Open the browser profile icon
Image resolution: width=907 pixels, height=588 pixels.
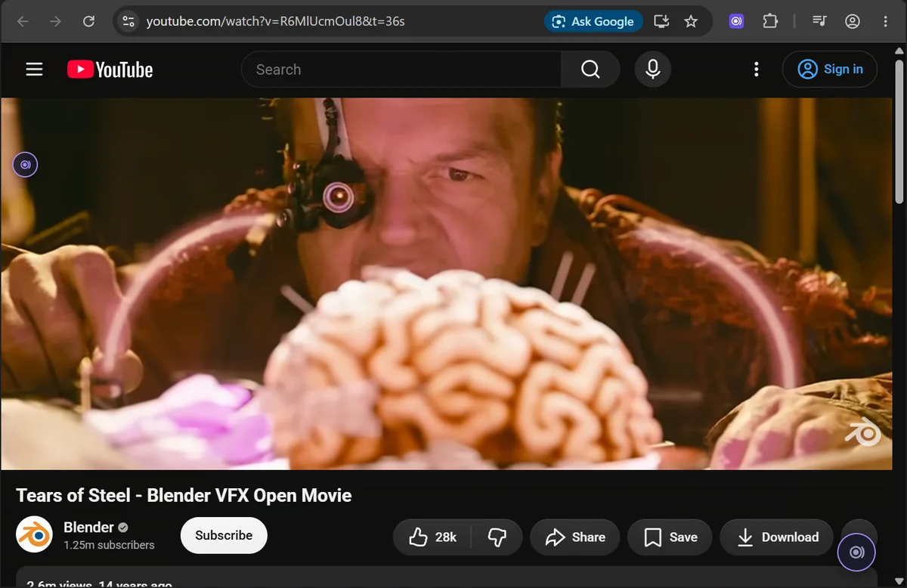(x=853, y=21)
